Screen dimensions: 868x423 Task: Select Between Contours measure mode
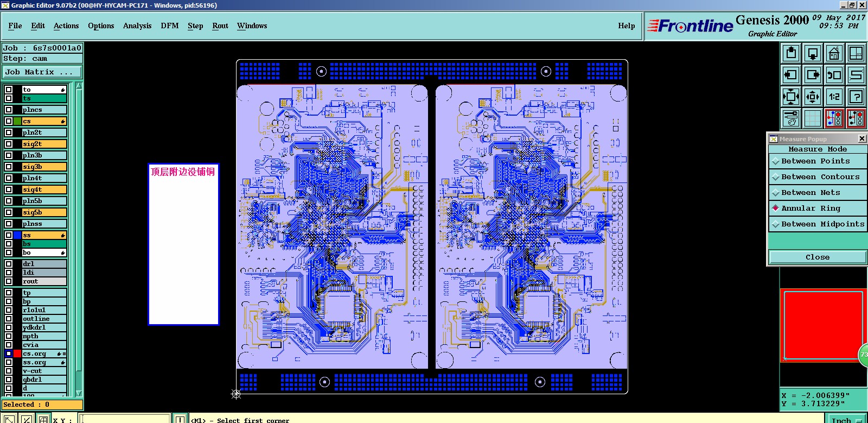tap(818, 177)
